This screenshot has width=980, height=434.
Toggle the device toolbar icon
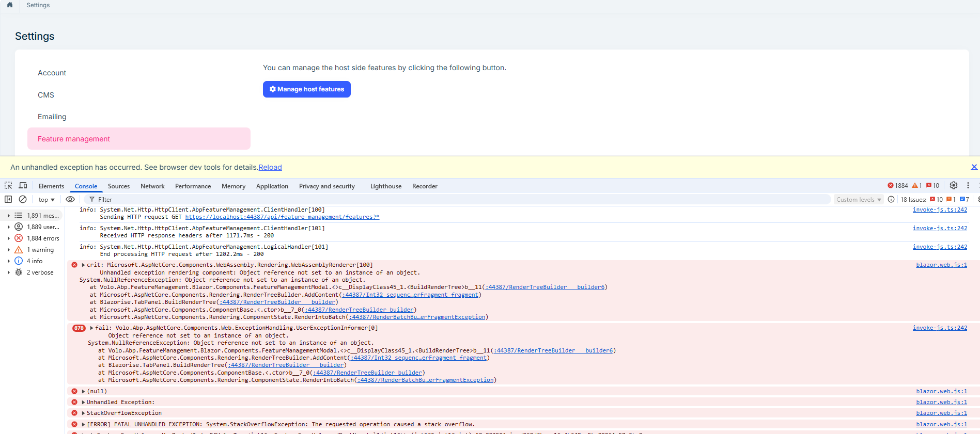(23, 186)
